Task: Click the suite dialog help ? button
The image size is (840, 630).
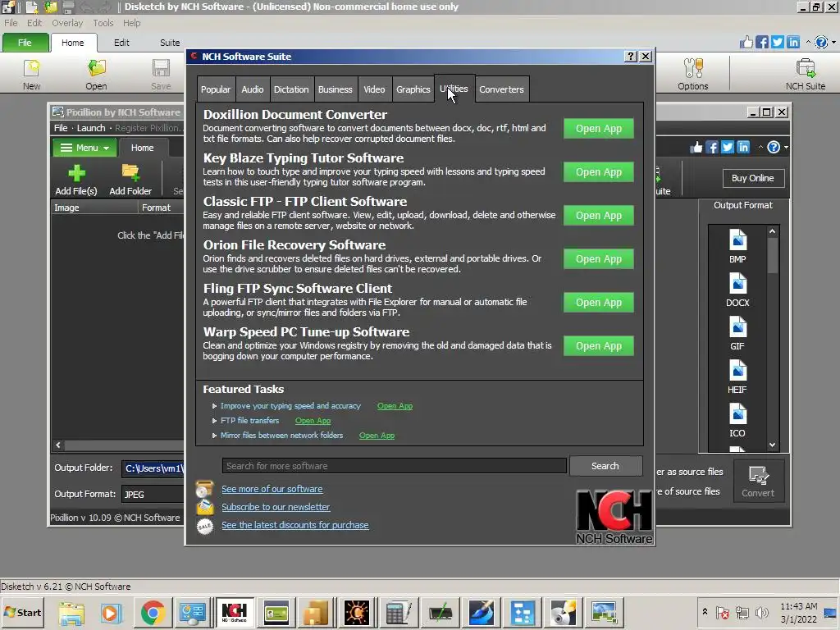Action: click(x=631, y=57)
